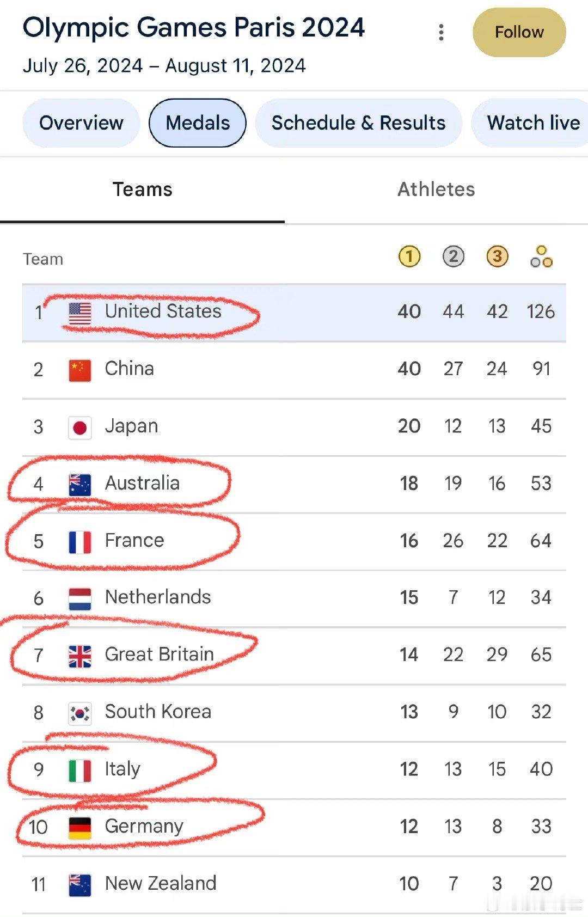Click the United States flag icon
Image resolution: width=588 pixels, height=917 pixels.
pyautogui.click(x=80, y=314)
